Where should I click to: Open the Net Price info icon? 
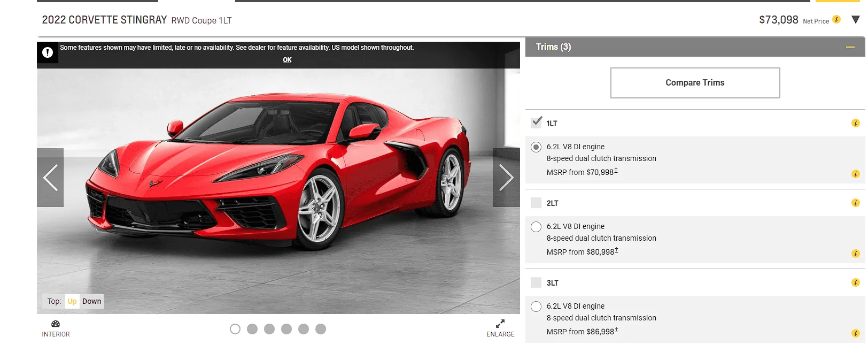click(x=836, y=19)
